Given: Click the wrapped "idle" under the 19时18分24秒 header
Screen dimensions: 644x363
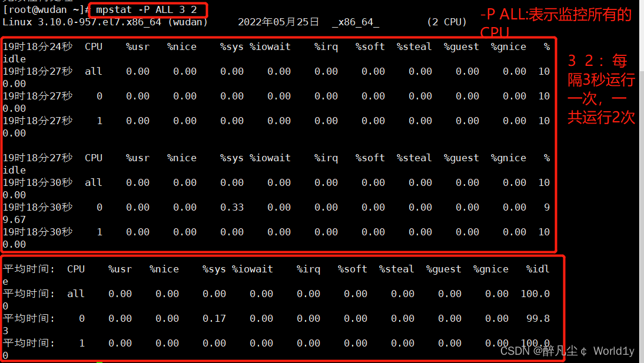Looking at the screenshot, I should point(14,59).
